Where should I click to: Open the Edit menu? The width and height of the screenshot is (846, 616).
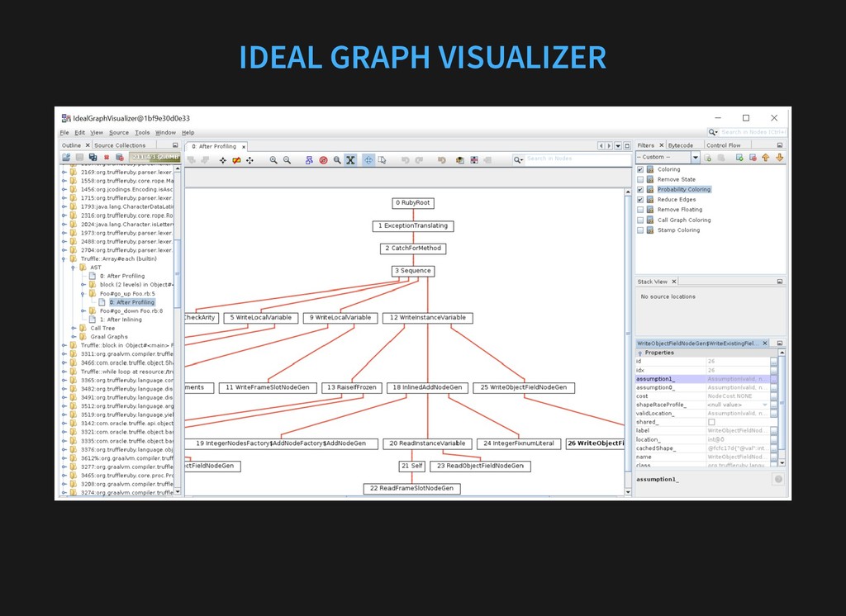tap(80, 133)
